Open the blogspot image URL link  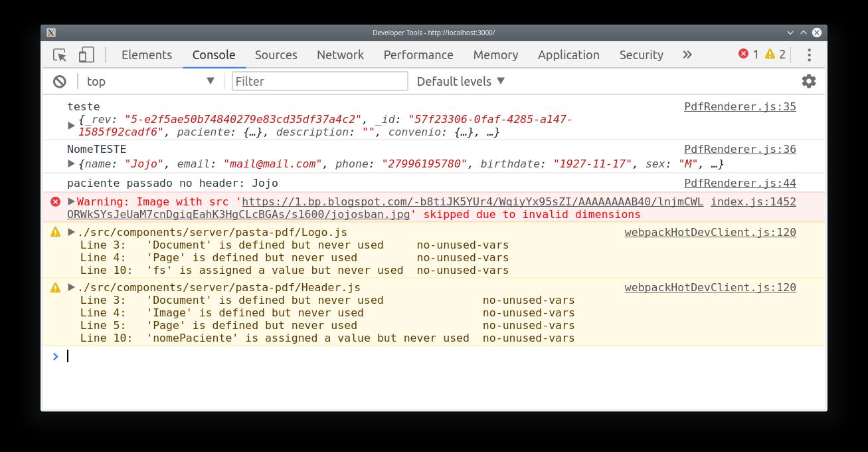click(385, 208)
